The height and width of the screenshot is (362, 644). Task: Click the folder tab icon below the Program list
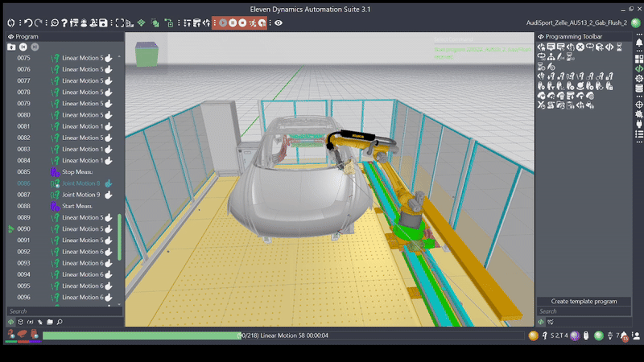(50, 323)
